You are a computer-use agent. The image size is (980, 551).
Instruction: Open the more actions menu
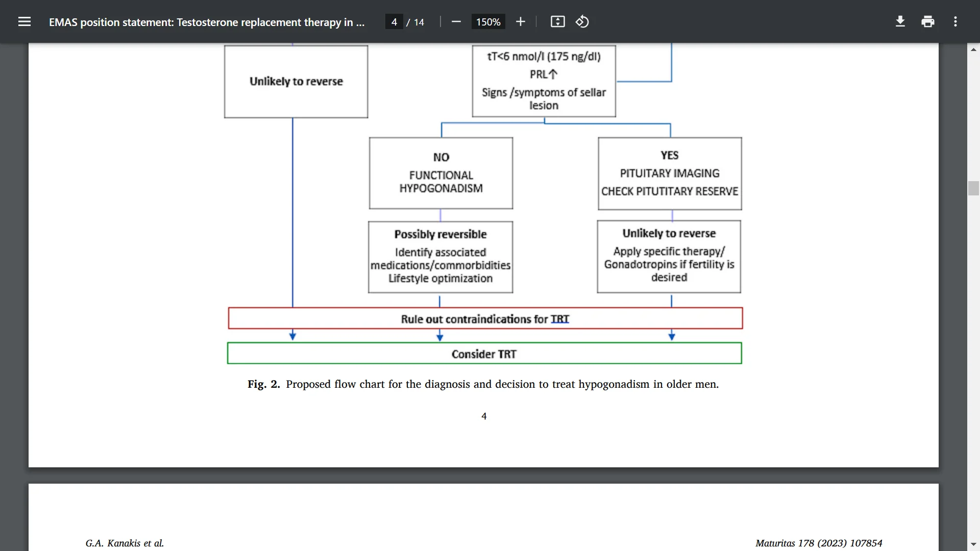(x=955, y=21)
